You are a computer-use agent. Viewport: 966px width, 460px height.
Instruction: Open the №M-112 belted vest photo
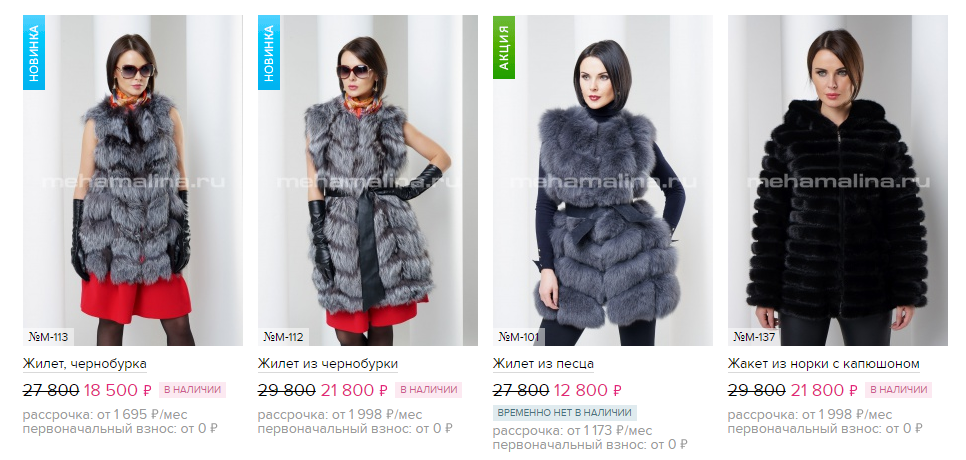coord(368,180)
